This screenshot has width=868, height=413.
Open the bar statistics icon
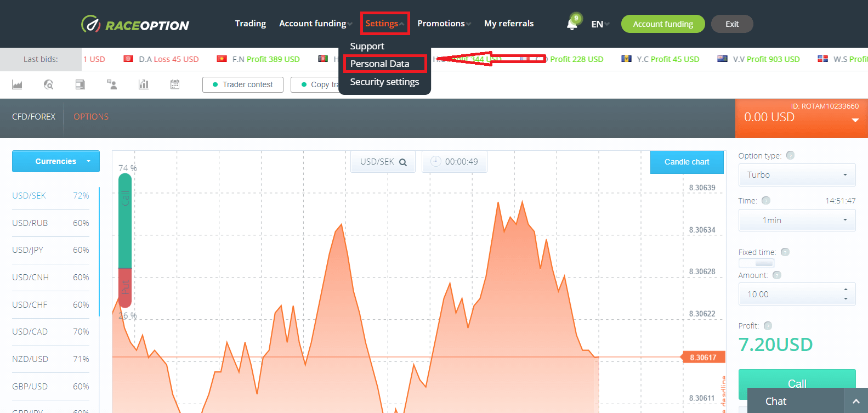144,84
